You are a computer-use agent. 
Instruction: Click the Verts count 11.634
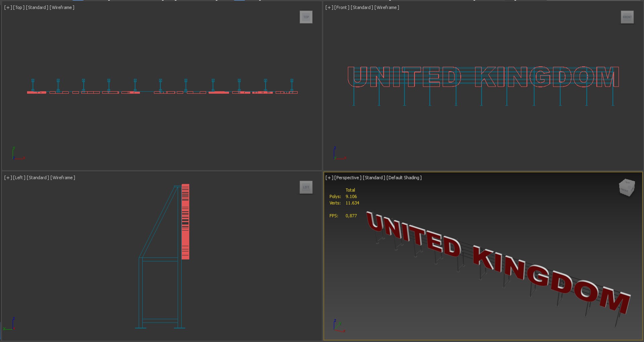[x=352, y=203]
